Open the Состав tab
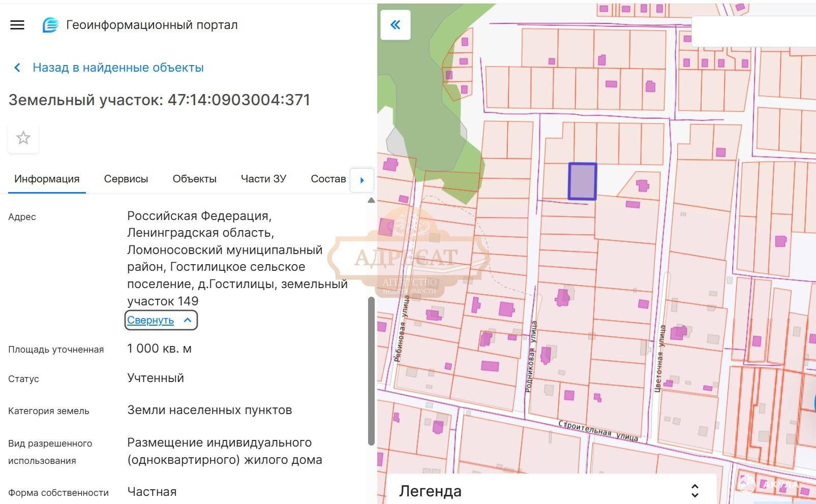This screenshot has width=816, height=504. (328, 179)
